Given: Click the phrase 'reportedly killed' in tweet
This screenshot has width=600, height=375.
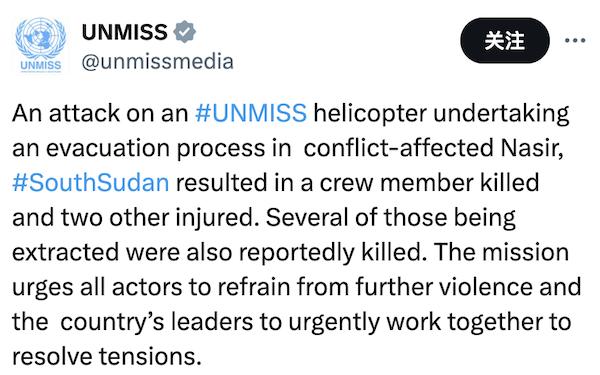Looking at the screenshot, I should pos(333,253).
